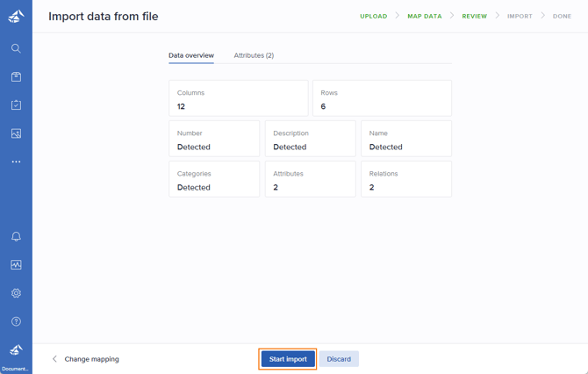Open settings gear icon
The image size is (588, 374).
tap(16, 293)
